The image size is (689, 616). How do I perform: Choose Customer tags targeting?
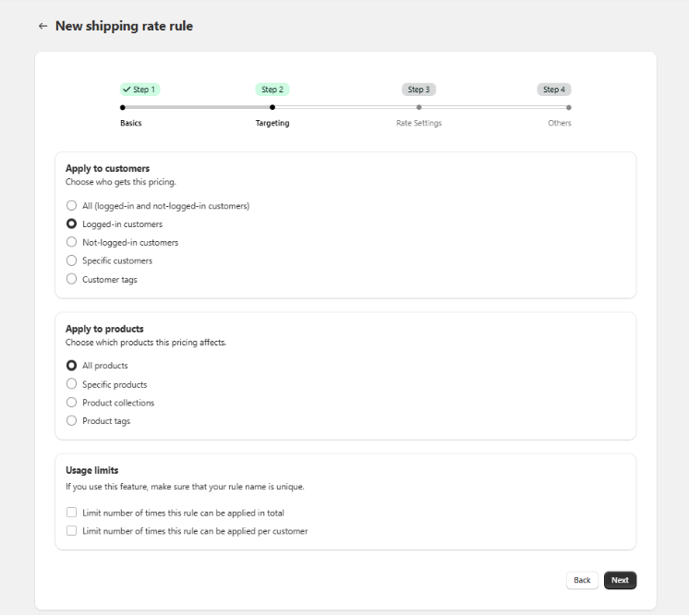pos(72,279)
